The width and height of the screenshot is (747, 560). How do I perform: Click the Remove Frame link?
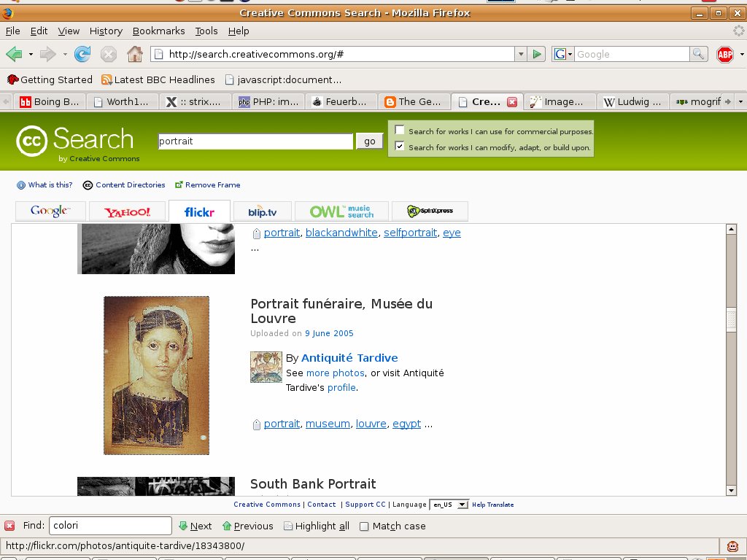[208, 184]
